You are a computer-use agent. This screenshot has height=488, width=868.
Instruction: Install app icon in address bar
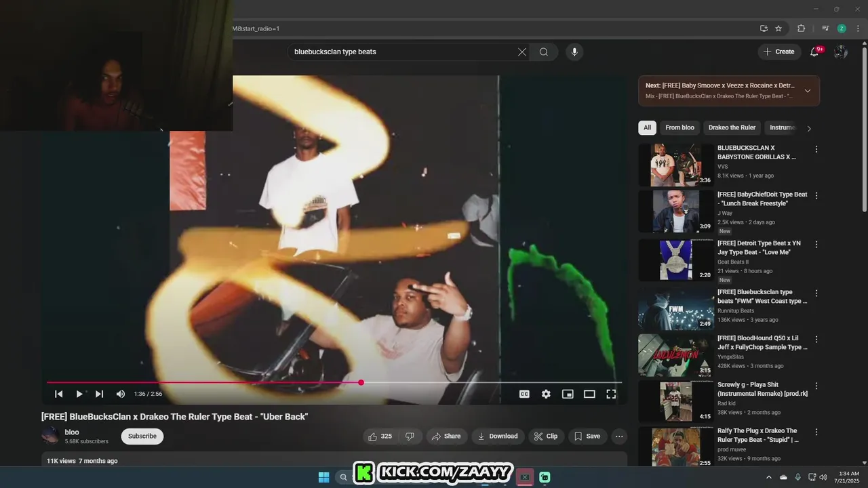(764, 28)
